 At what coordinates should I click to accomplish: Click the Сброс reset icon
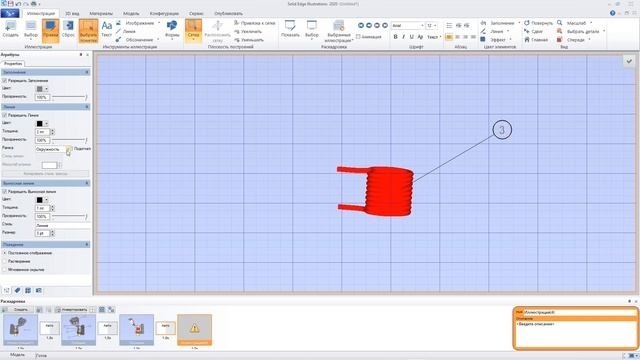coord(68,30)
